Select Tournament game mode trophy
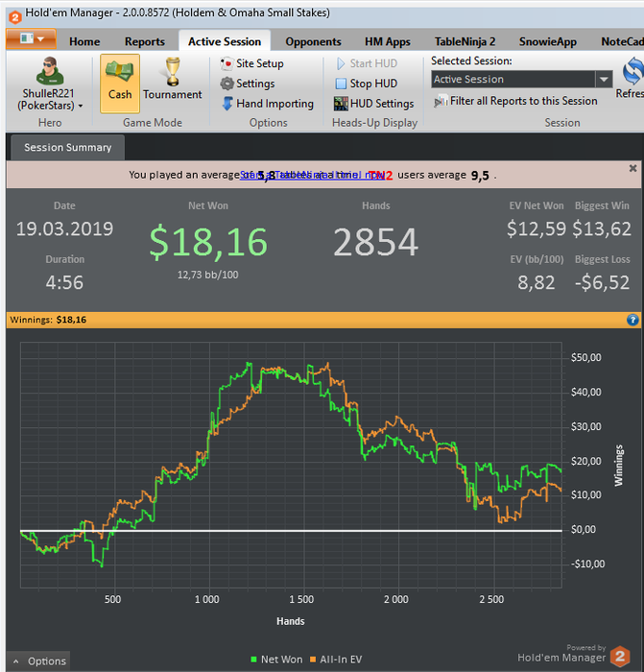The image size is (644, 672). click(x=172, y=72)
